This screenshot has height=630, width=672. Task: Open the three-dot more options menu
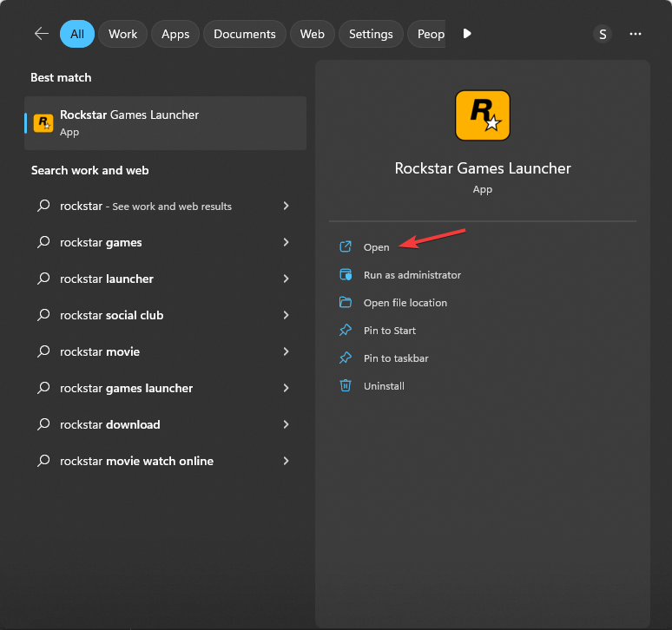pyautogui.click(x=636, y=34)
